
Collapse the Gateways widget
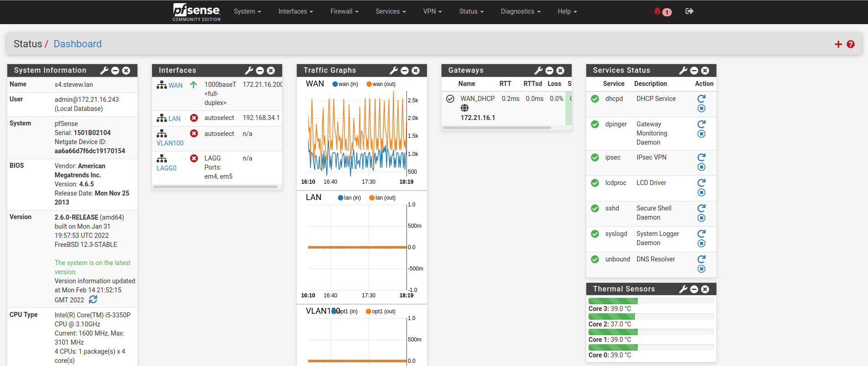point(549,70)
